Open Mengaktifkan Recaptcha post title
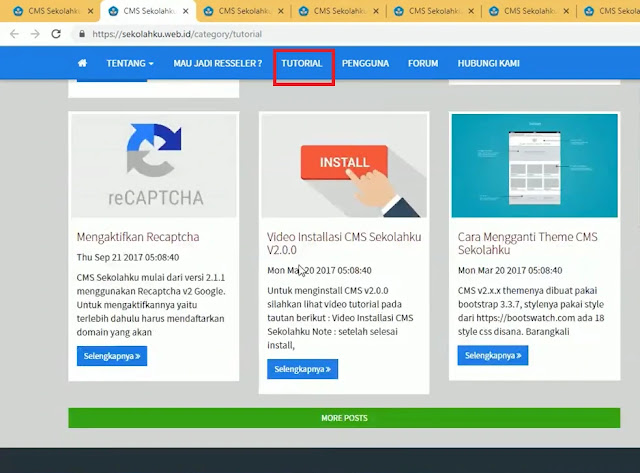Viewport: 640px width, 473px height. click(138, 237)
